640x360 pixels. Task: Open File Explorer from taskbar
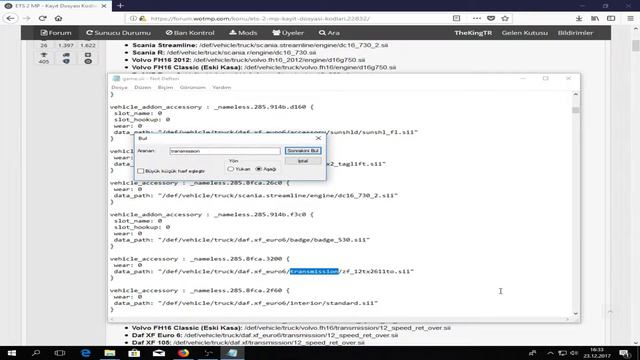pyautogui.click(x=110, y=353)
